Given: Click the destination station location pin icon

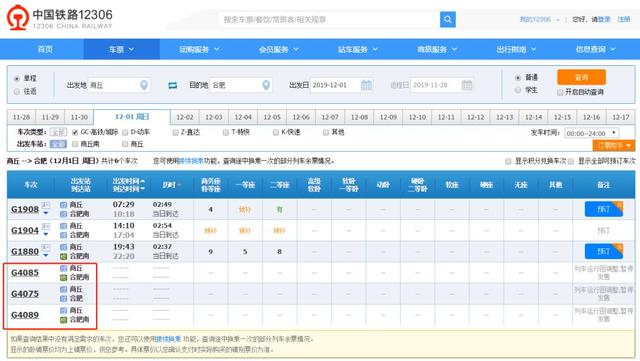Looking at the screenshot, I should [266, 85].
